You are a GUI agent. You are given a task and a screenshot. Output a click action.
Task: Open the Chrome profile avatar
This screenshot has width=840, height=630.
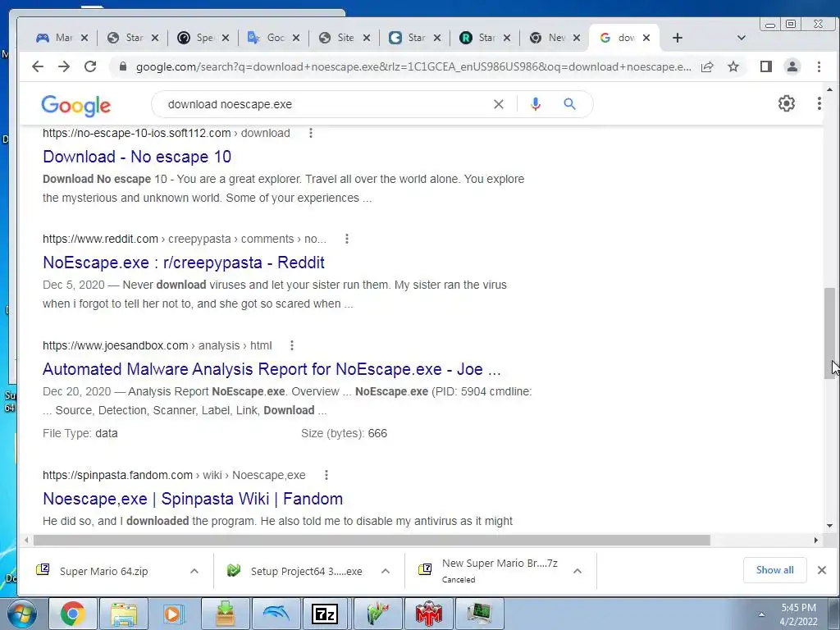pyautogui.click(x=792, y=66)
